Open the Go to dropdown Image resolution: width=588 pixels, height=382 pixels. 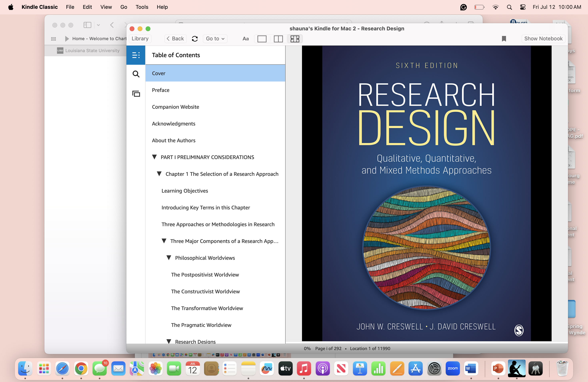(215, 39)
